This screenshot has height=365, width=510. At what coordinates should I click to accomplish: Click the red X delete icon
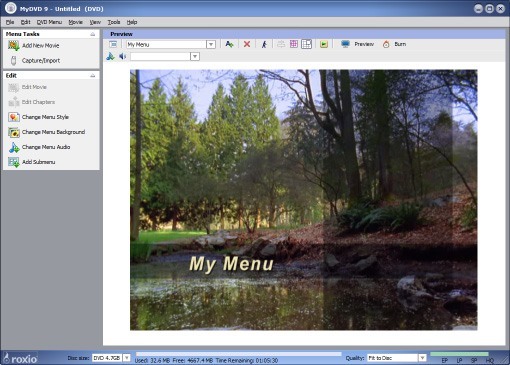247,44
